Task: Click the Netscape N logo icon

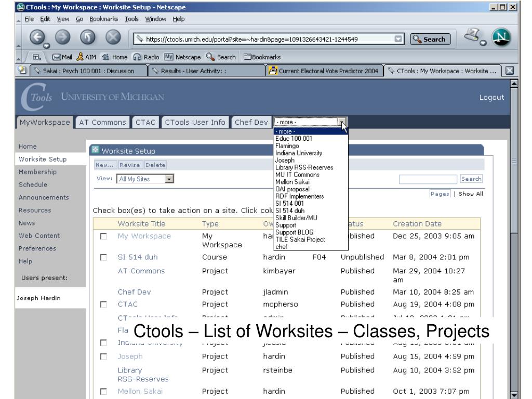Action: [501, 37]
